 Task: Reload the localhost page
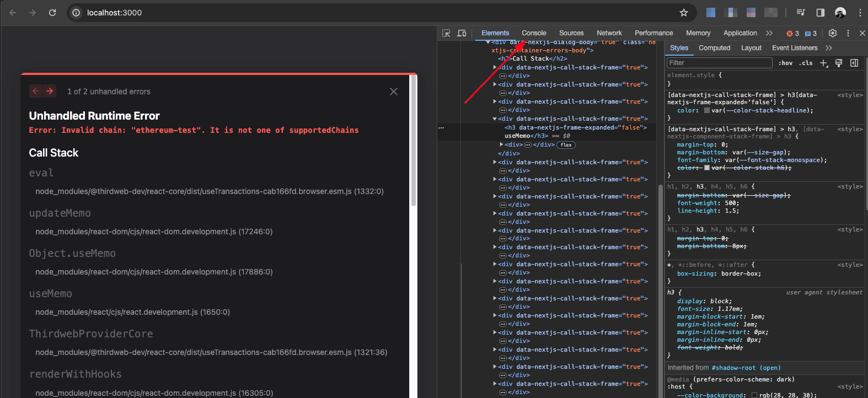click(52, 13)
